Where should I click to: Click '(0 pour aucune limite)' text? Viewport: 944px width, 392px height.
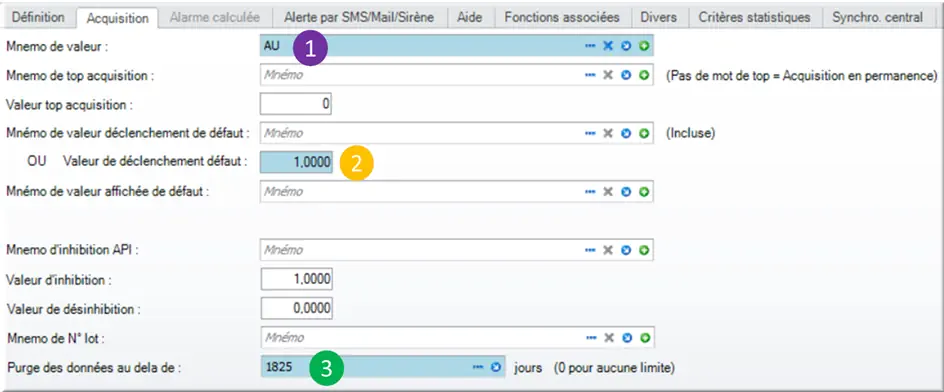pos(614,367)
